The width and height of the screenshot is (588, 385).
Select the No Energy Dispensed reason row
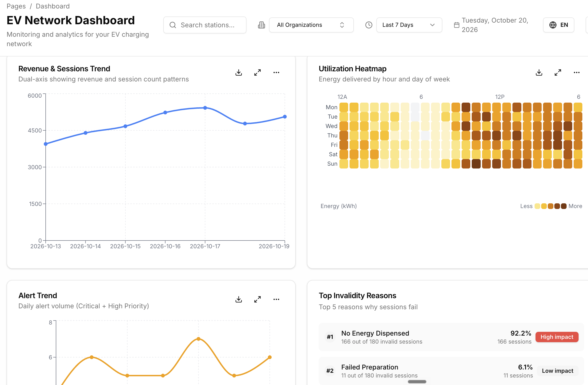pyautogui.click(x=451, y=337)
